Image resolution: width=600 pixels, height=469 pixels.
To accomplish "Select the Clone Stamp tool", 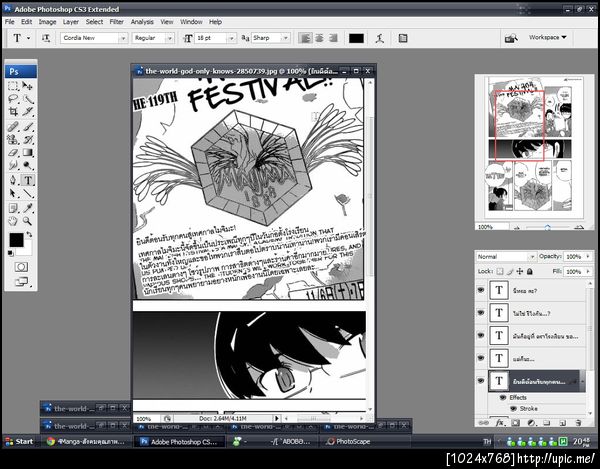I will tap(13, 139).
